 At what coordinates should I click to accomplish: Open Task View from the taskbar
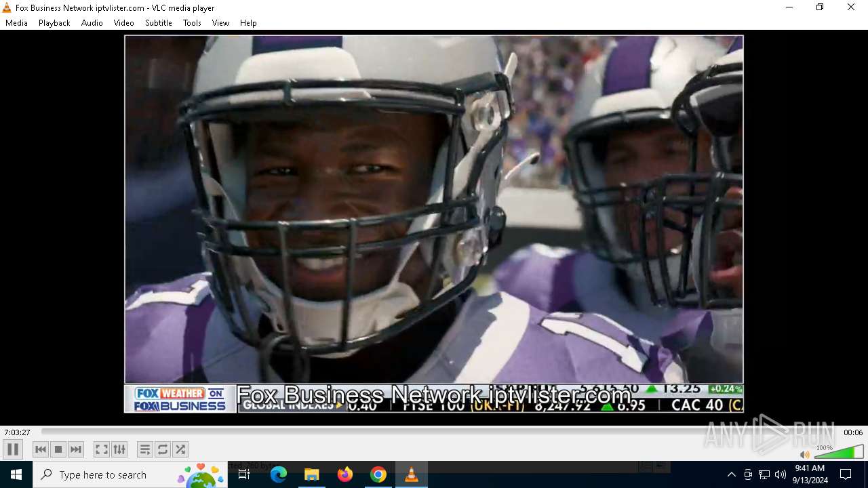point(244,474)
